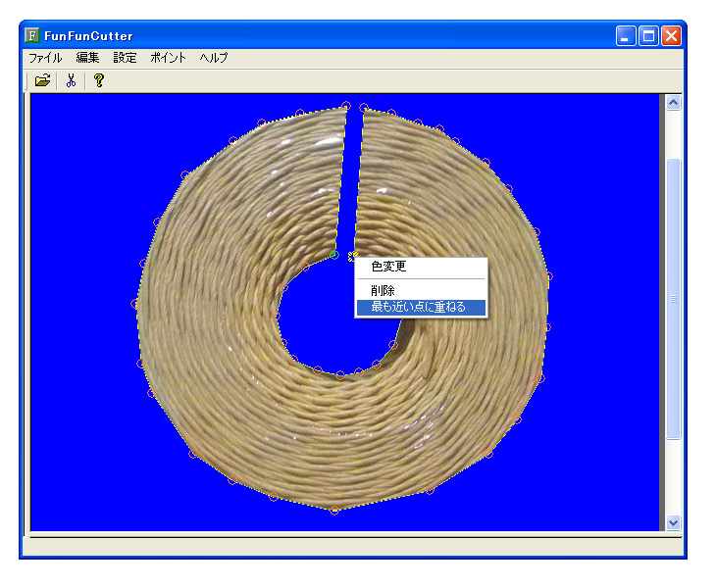Image resolution: width=716 pixels, height=588 pixels.
Task: Choose 削除 from the context menu
Action: tap(421, 291)
